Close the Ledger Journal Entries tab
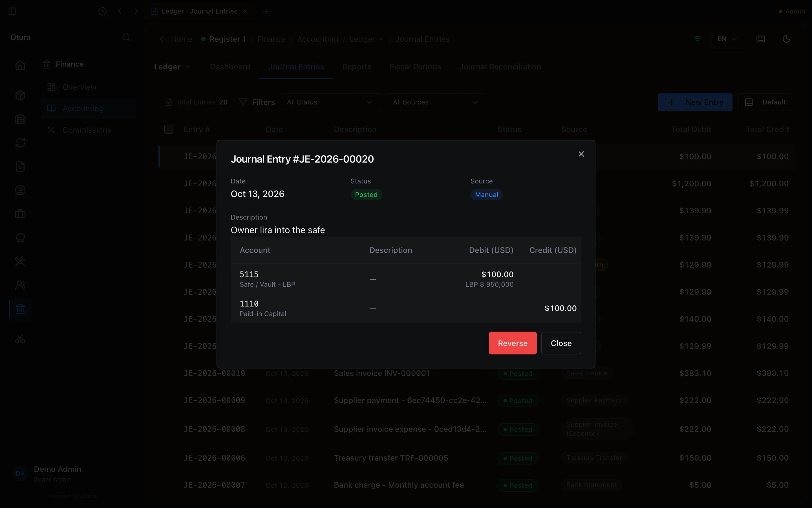Image resolution: width=812 pixels, height=508 pixels. (x=245, y=11)
